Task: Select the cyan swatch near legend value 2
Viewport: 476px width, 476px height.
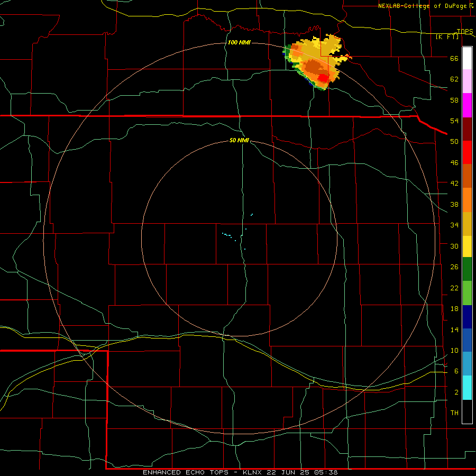Action: 467,388
